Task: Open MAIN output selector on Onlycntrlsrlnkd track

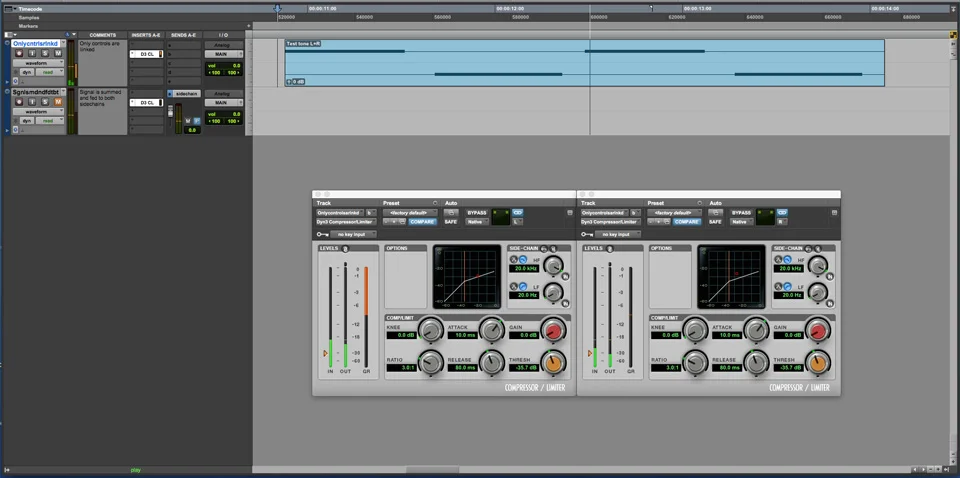Action: point(223,54)
